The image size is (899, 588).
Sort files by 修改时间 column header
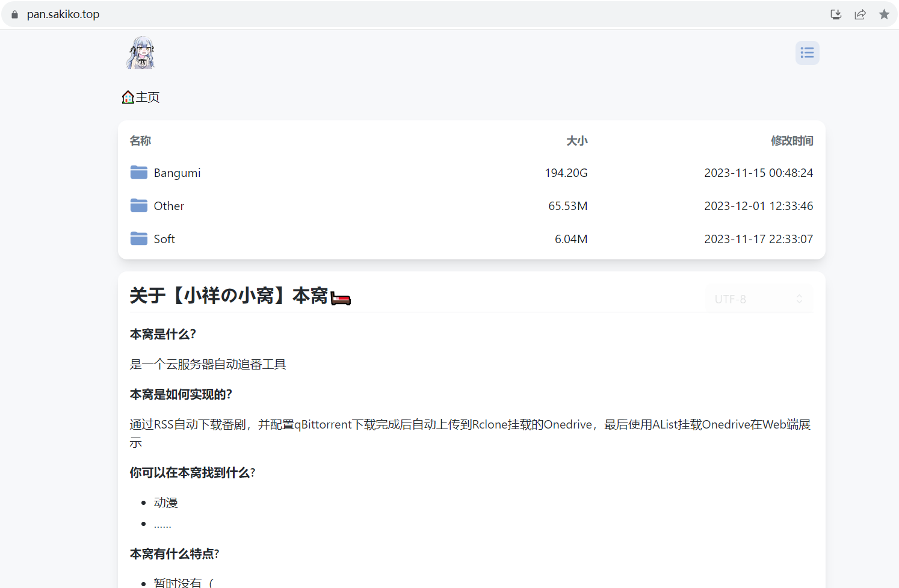point(792,141)
